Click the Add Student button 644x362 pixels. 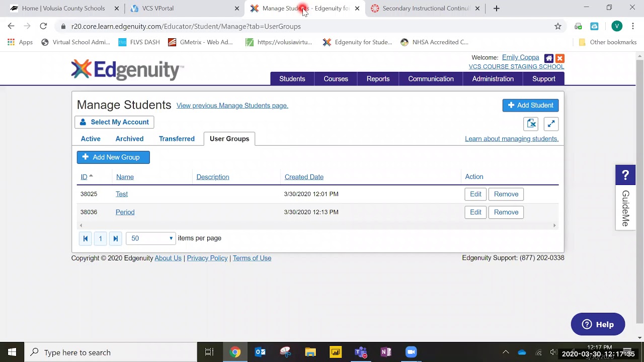530,105
